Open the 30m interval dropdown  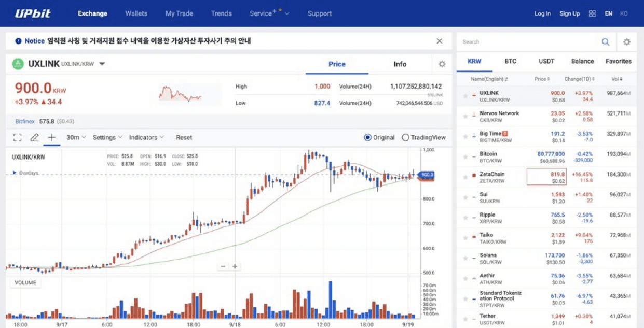(x=76, y=137)
